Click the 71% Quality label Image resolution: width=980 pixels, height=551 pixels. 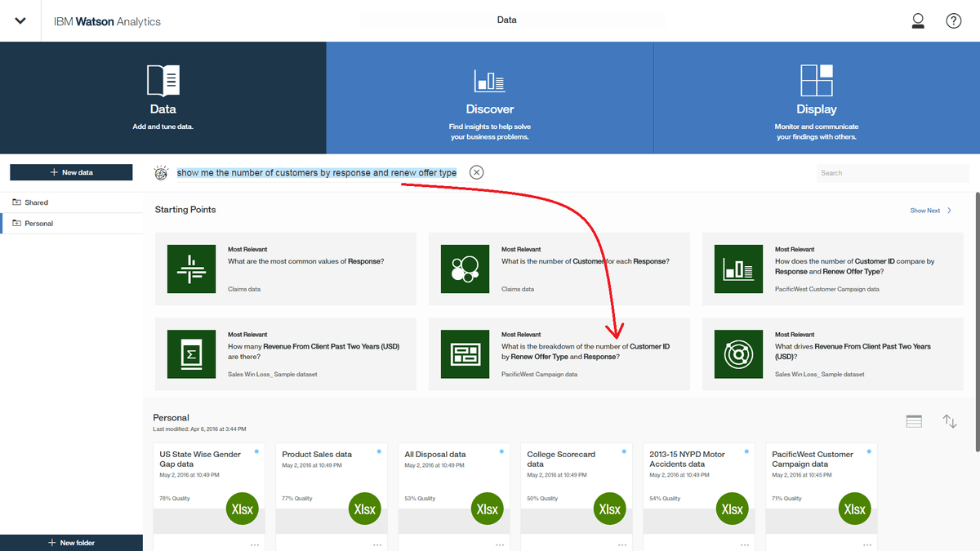tap(787, 499)
